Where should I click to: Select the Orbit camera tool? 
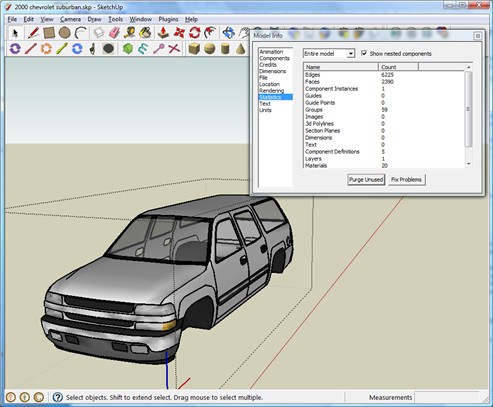tap(228, 33)
